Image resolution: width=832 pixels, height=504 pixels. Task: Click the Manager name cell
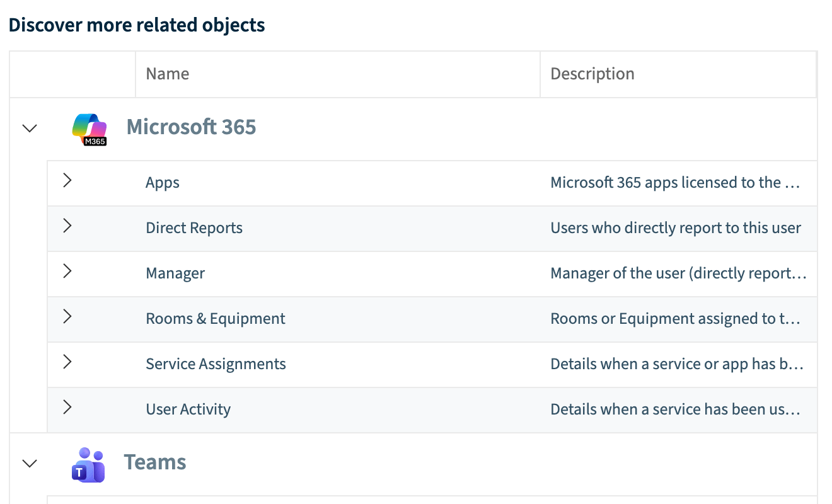point(175,273)
